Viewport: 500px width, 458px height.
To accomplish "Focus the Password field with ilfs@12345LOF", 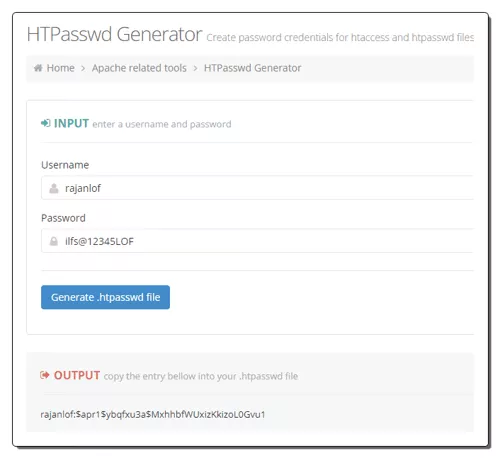I will 257,241.
